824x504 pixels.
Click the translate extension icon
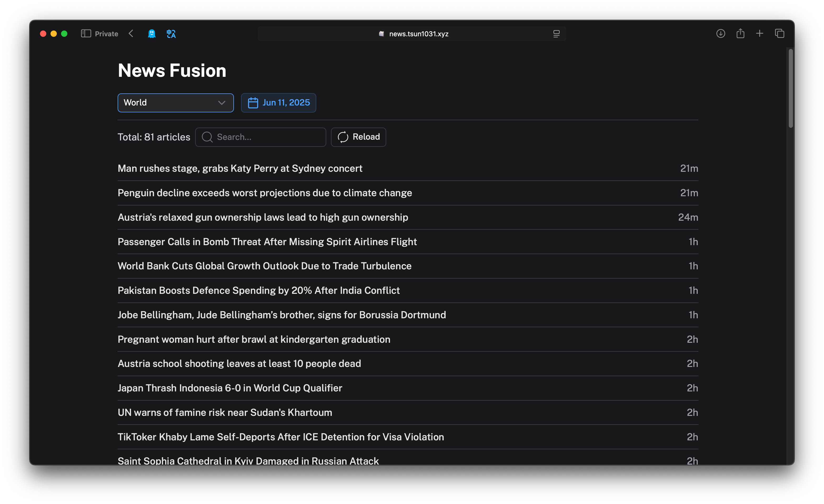pos(171,34)
